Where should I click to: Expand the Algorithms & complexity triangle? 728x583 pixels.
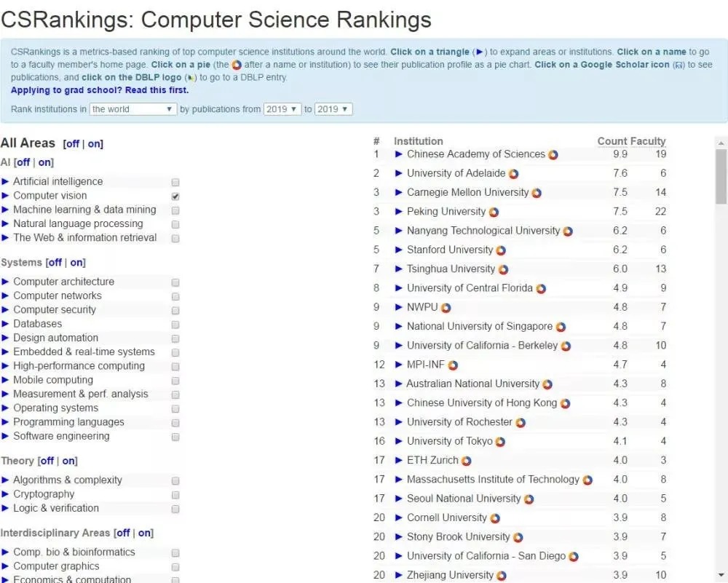(5, 480)
